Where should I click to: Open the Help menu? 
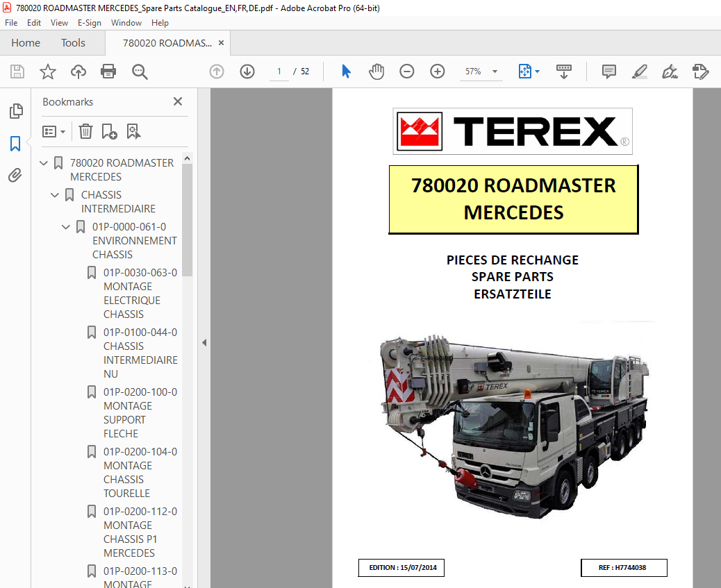[160, 23]
